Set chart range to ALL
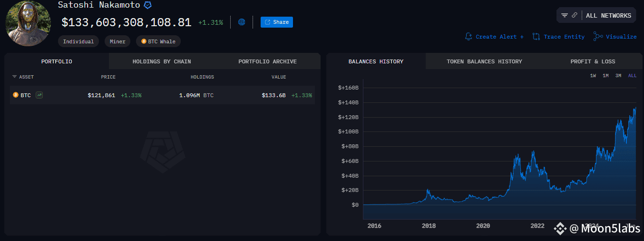The image size is (644, 241). [632, 76]
